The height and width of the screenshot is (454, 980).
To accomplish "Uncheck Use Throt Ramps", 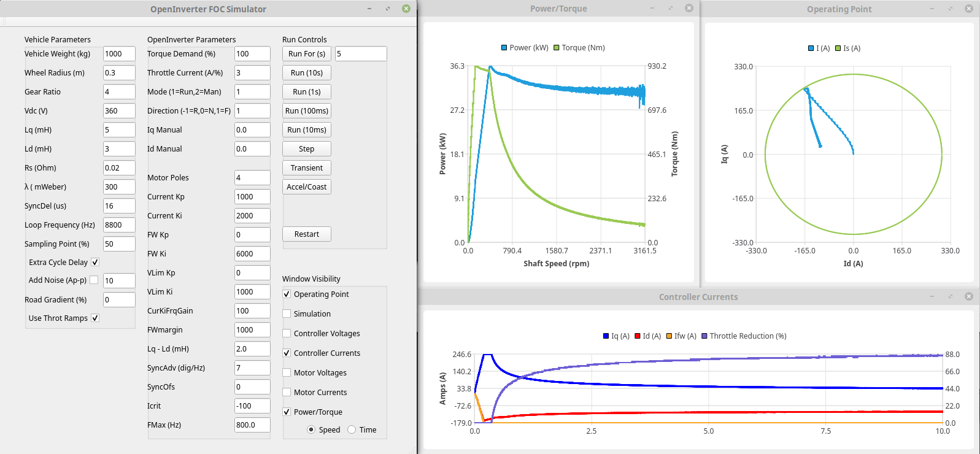I will click(x=95, y=318).
